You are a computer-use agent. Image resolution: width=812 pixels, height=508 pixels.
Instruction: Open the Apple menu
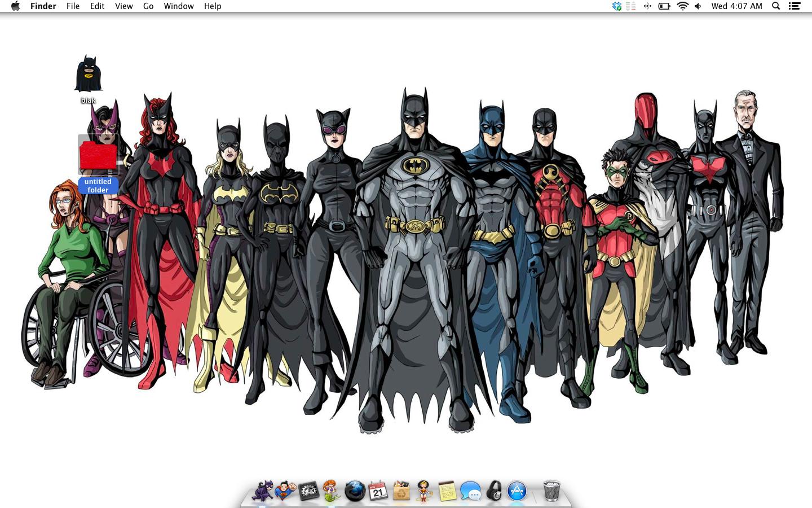click(15, 6)
